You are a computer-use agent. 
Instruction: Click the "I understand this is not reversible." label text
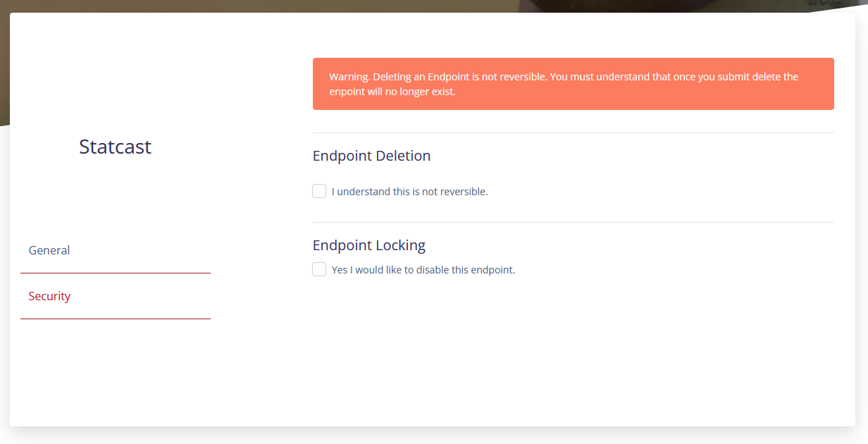click(409, 192)
